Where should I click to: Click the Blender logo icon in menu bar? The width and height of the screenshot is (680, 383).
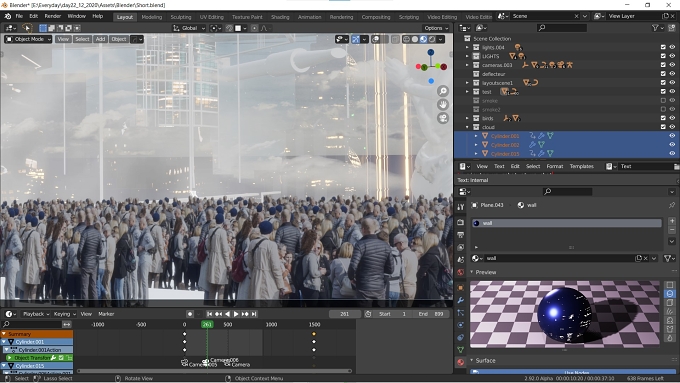(x=8, y=16)
